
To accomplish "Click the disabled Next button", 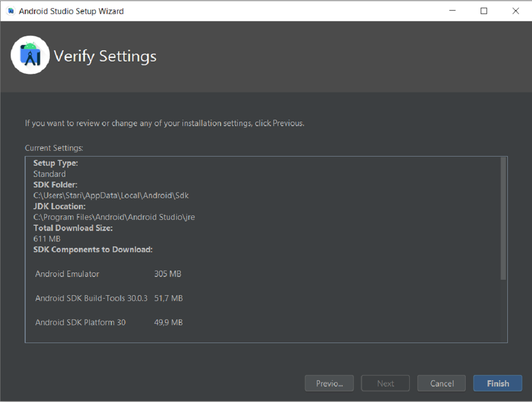I will coord(385,383).
